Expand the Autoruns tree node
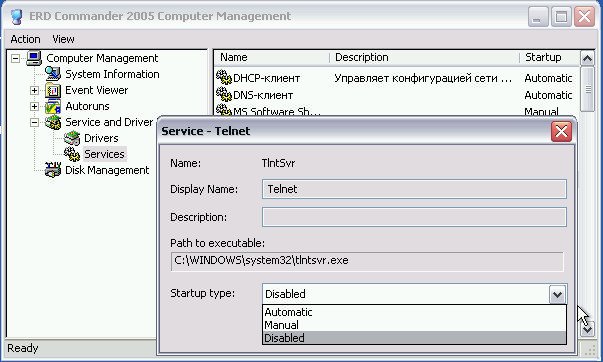 pyautogui.click(x=34, y=107)
